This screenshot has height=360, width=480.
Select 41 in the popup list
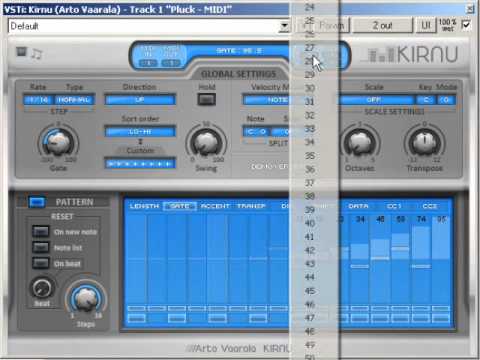click(313, 237)
